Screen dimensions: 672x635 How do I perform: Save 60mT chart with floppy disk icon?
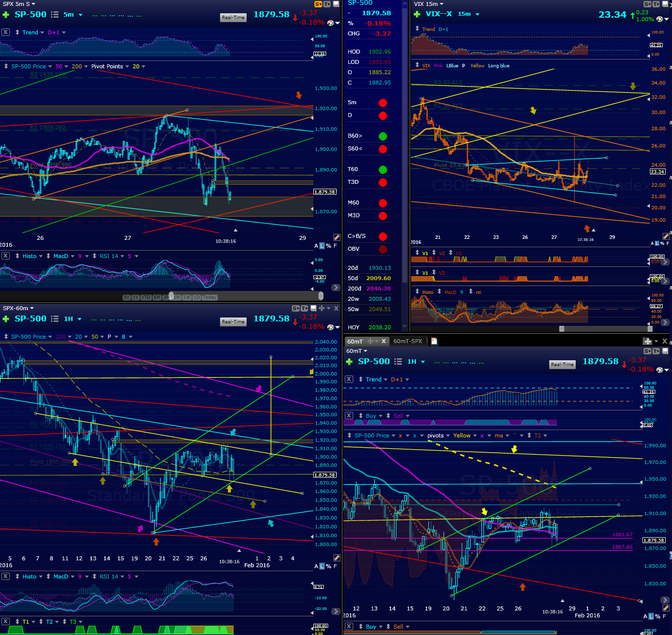tap(665, 351)
